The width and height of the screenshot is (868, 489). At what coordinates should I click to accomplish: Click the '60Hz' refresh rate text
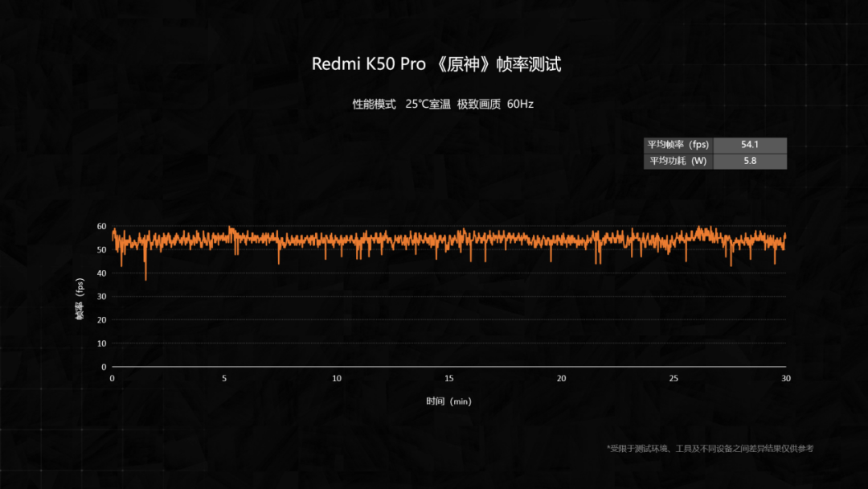pyautogui.click(x=520, y=104)
